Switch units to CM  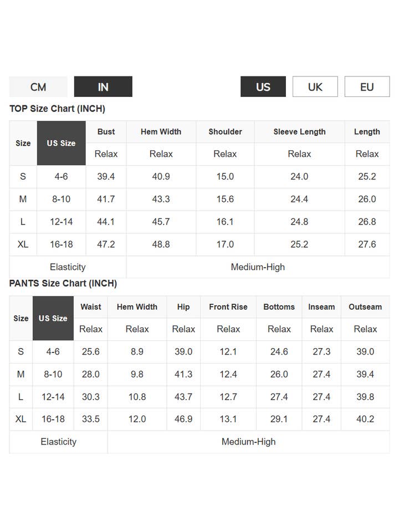tap(38, 87)
